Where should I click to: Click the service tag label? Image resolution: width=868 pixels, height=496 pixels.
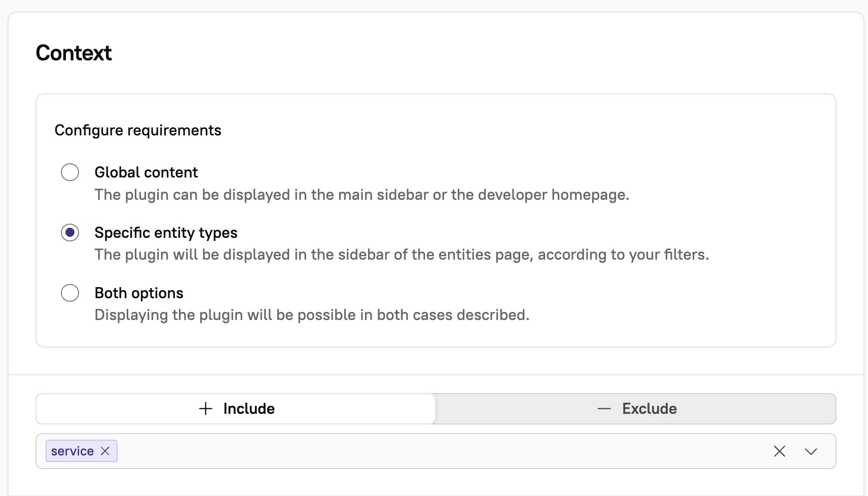(x=73, y=451)
